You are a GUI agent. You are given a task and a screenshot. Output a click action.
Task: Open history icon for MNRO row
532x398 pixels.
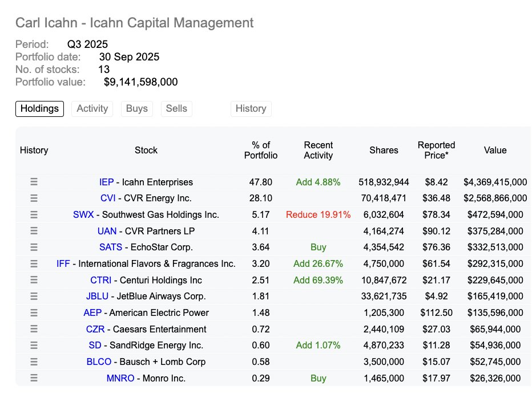(34, 378)
